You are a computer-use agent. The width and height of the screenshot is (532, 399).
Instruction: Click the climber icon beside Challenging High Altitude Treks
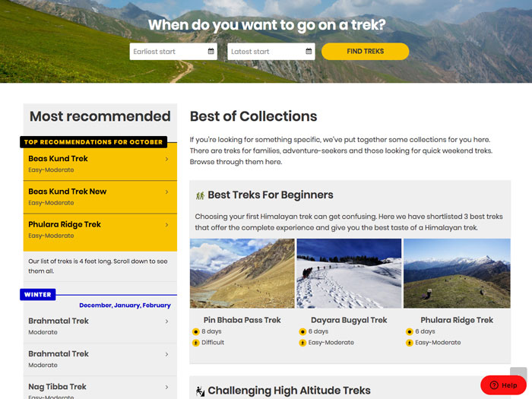click(x=200, y=391)
